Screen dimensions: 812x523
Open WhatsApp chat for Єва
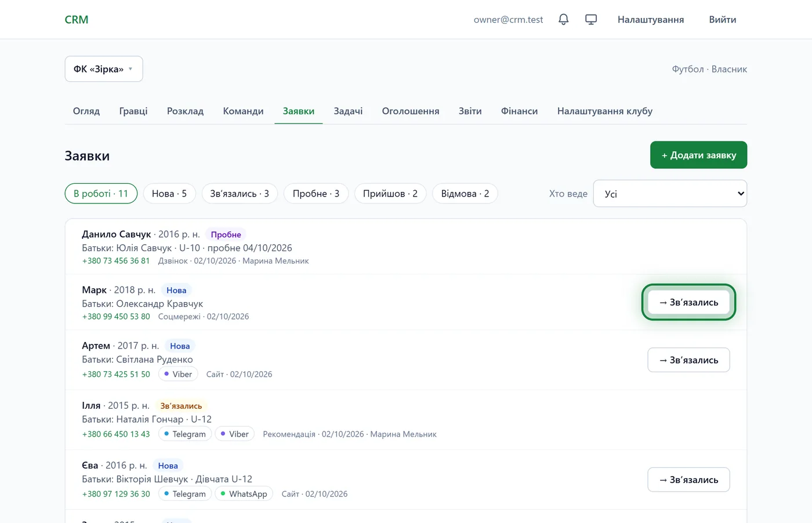pos(244,494)
